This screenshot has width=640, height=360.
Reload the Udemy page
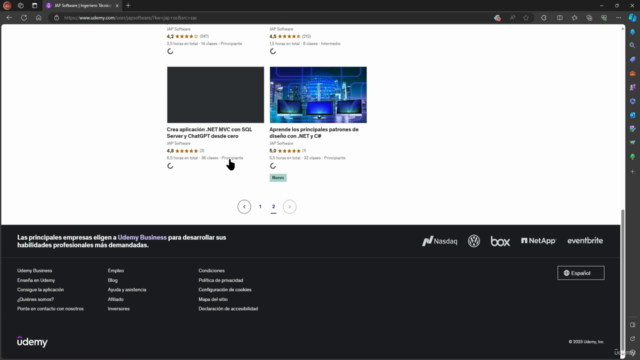24,18
